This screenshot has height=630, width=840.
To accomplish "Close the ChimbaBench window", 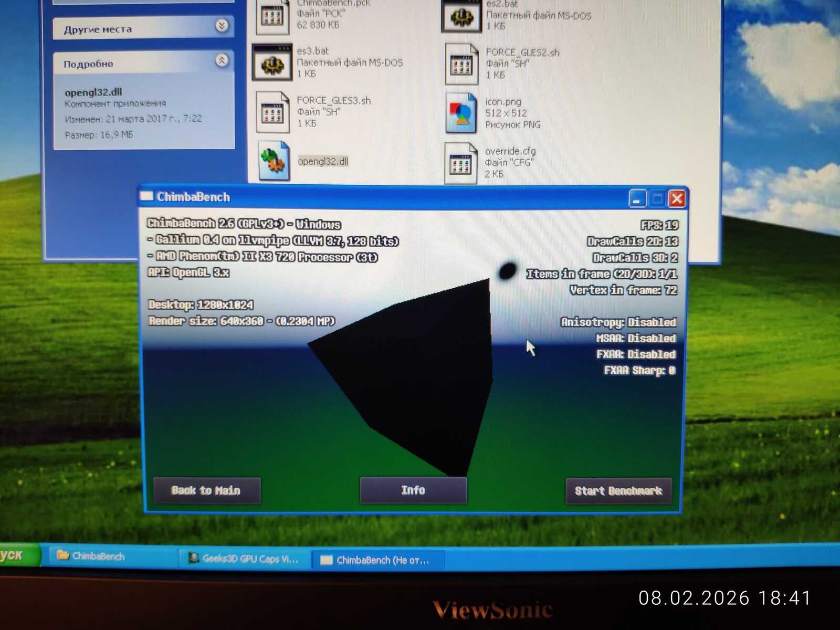I will click(677, 199).
